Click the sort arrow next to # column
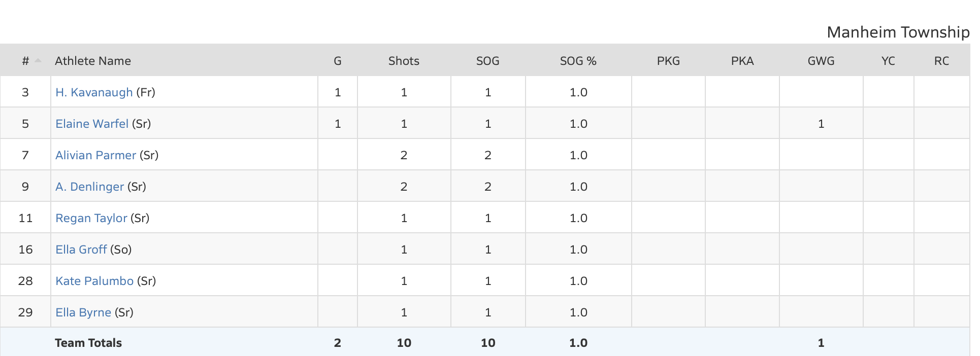The height and width of the screenshot is (356, 980). coord(38,61)
